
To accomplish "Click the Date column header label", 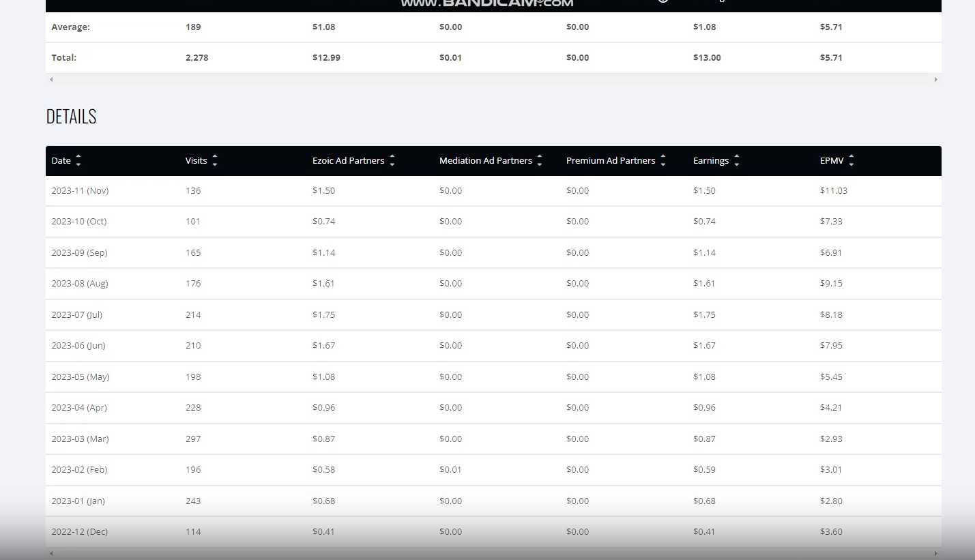I will 61,161.
